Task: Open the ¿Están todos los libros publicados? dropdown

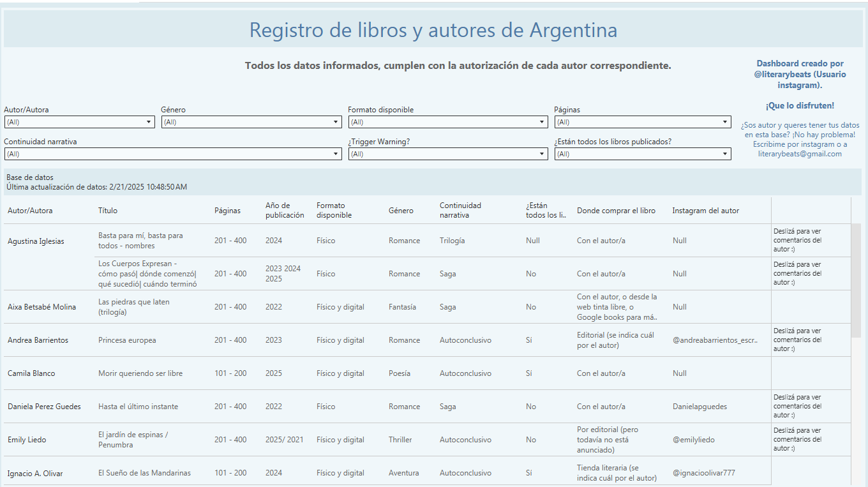Action: [x=642, y=154]
